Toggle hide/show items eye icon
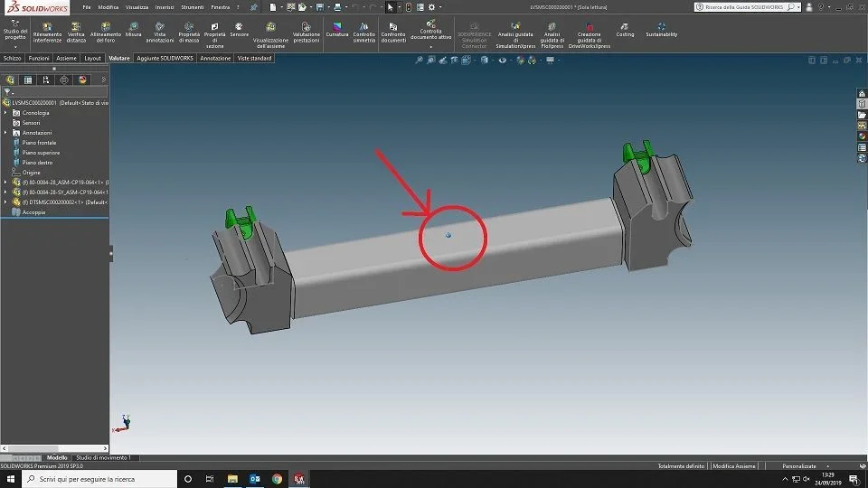 [x=502, y=61]
